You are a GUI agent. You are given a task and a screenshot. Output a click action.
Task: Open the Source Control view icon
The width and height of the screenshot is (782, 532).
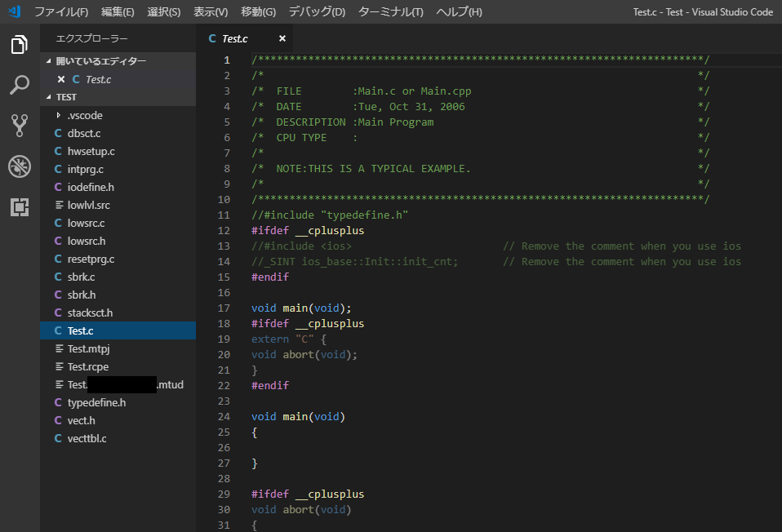coord(20,126)
